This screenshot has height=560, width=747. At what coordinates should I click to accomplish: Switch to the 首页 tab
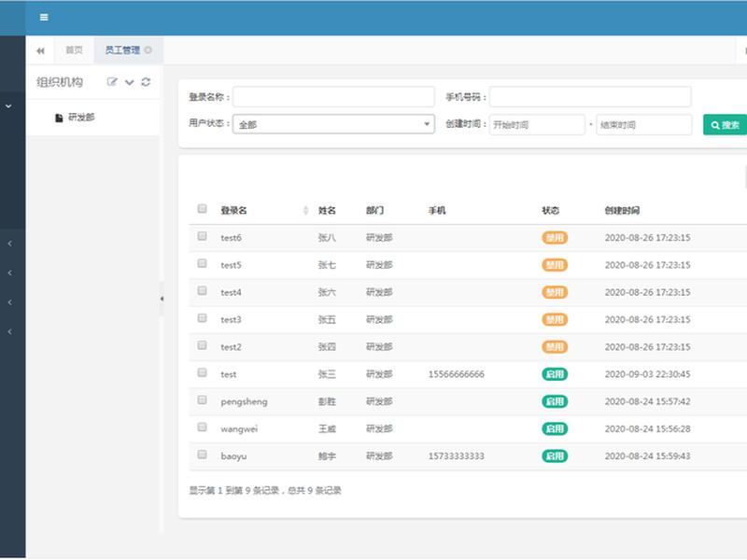click(x=74, y=50)
